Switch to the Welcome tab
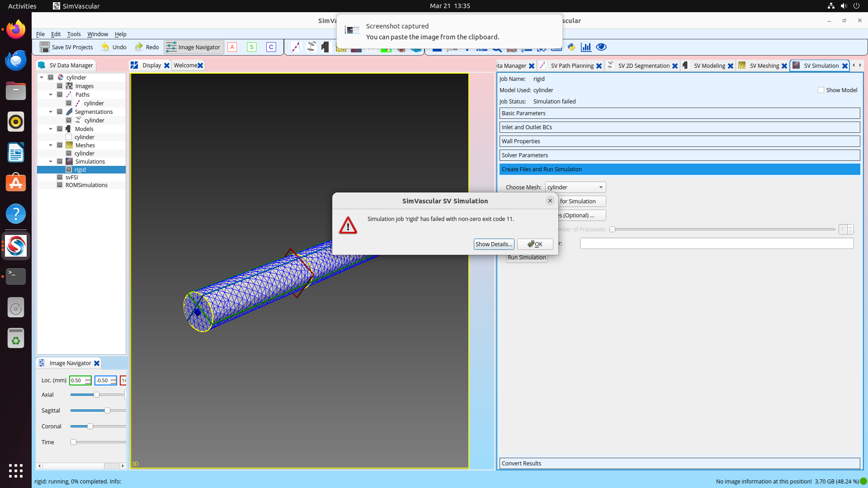Viewport: 868px width, 488px height. coord(185,66)
